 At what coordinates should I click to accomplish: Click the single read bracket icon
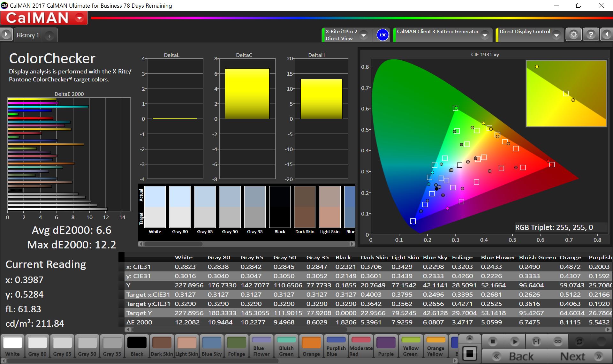(x=536, y=342)
